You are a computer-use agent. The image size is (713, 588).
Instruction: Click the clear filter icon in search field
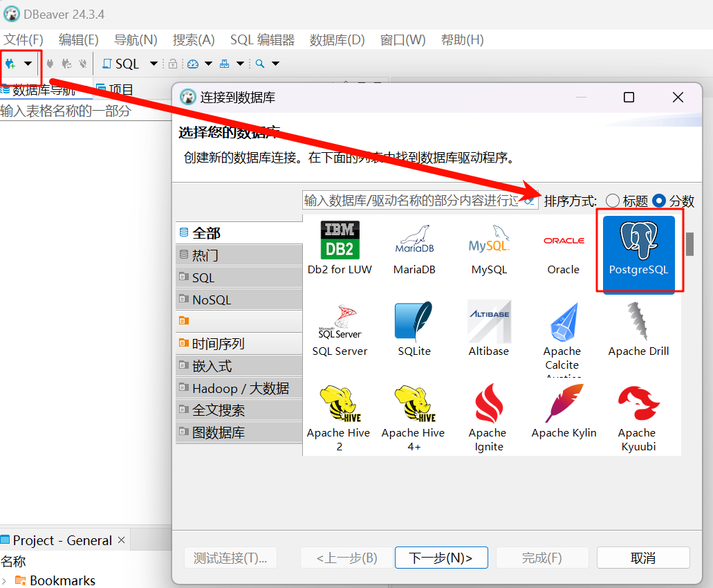[x=529, y=201]
